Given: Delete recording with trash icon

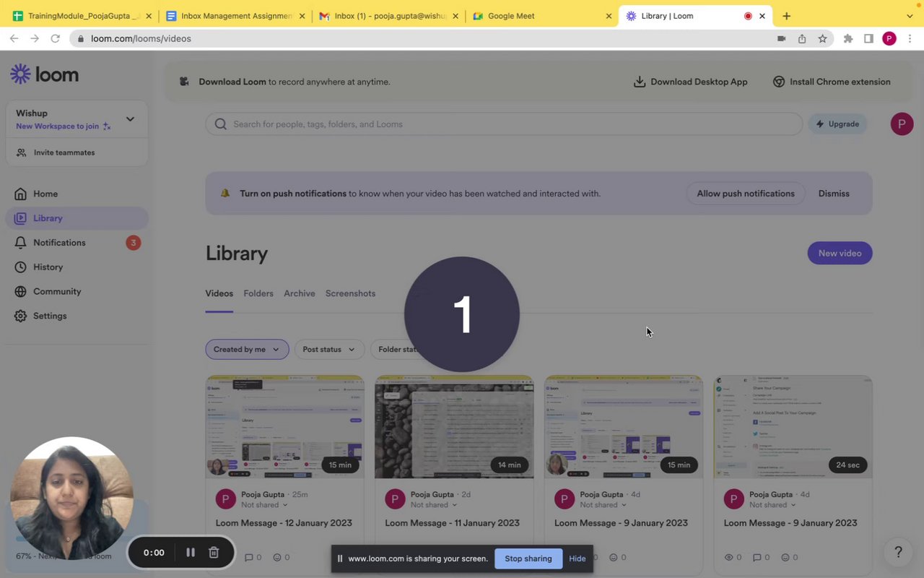Looking at the screenshot, I should tap(214, 552).
